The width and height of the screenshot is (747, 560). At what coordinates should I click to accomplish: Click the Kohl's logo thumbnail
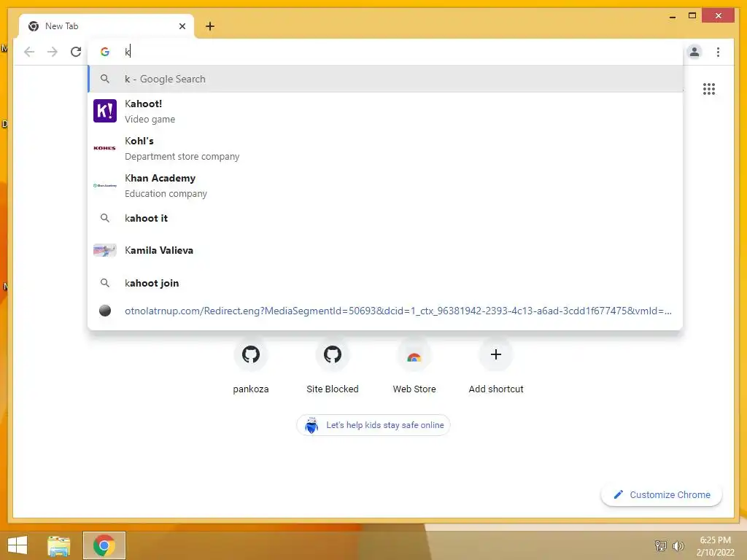[x=105, y=148]
